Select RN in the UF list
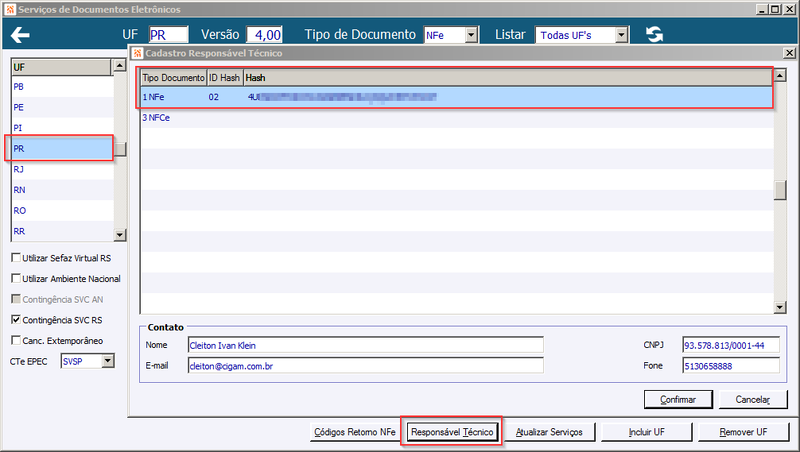This screenshot has height=452, width=800. 62,190
